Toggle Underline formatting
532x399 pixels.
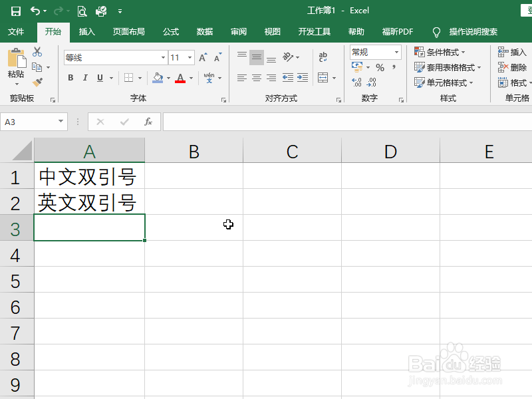coord(100,78)
